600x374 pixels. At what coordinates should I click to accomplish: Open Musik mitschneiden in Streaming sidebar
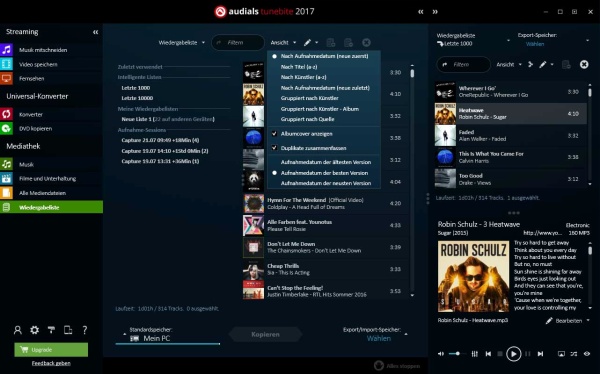(x=43, y=50)
